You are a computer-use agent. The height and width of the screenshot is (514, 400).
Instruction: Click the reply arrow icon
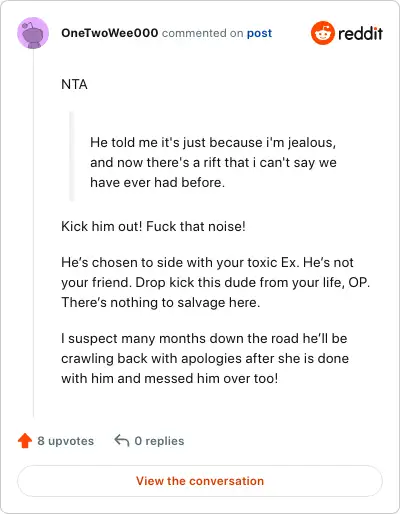pos(122,440)
